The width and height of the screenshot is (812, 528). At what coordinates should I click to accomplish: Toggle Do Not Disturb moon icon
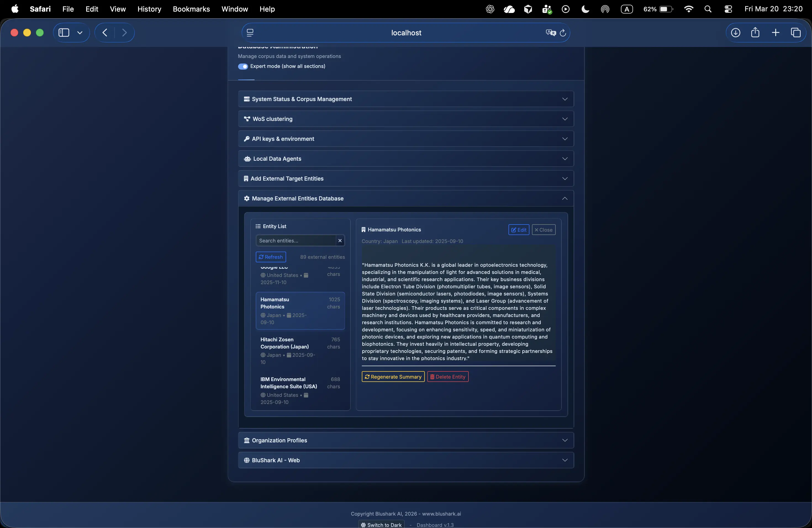point(585,9)
